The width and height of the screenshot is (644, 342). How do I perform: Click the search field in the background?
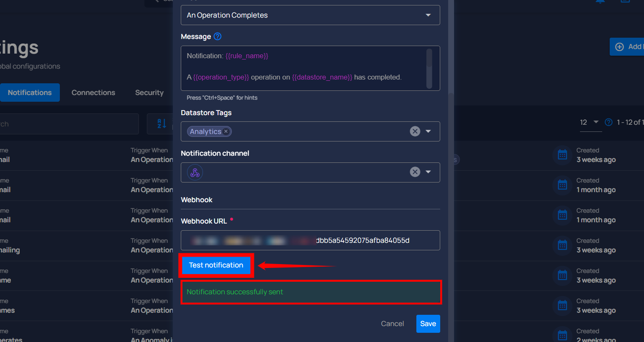tap(69, 124)
